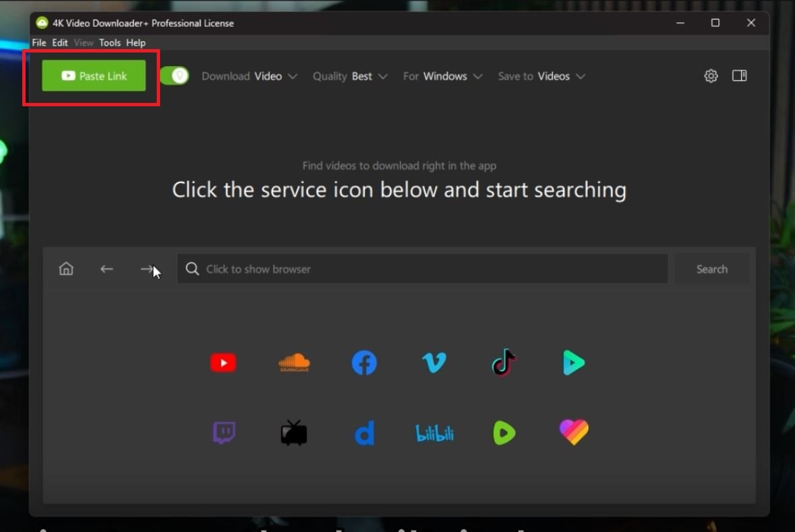
Task: Open settings gear icon
Action: [x=711, y=76]
